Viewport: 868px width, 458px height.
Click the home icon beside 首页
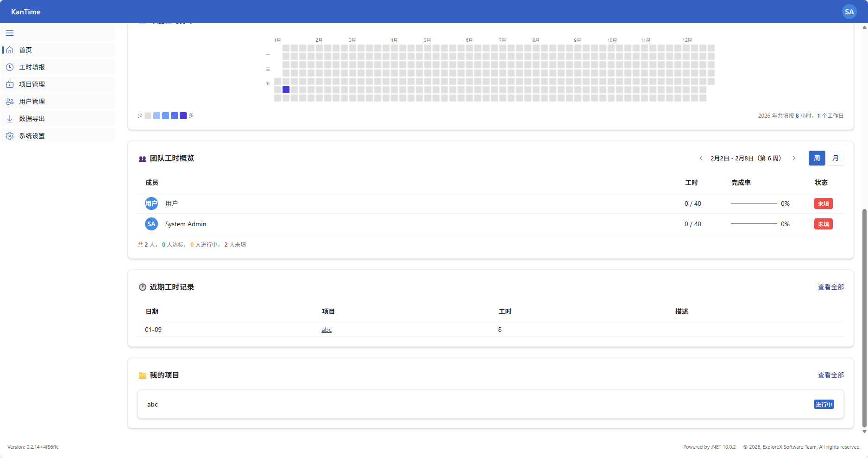[10, 50]
